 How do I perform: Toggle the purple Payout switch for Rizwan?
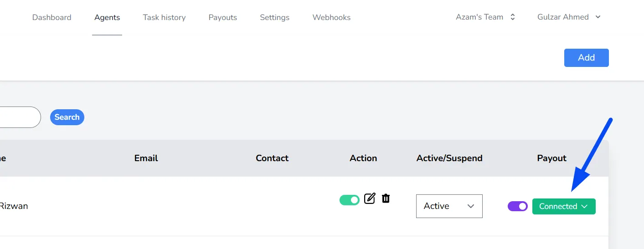(518, 206)
